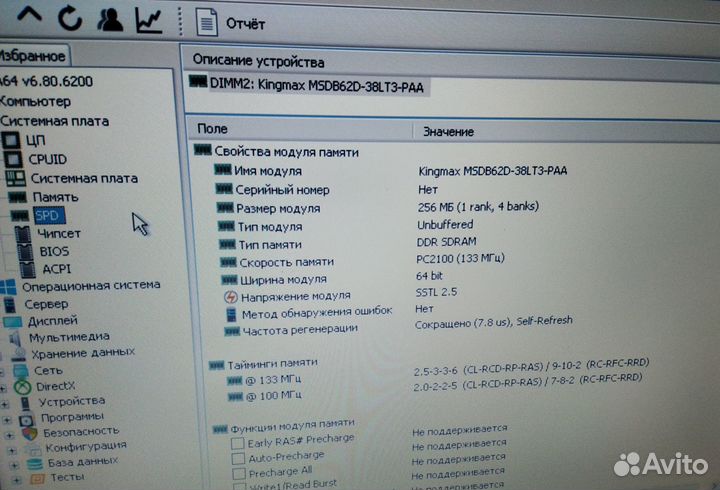Select the Скорость памяти row

pyautogui.click(x=363, y=261)
